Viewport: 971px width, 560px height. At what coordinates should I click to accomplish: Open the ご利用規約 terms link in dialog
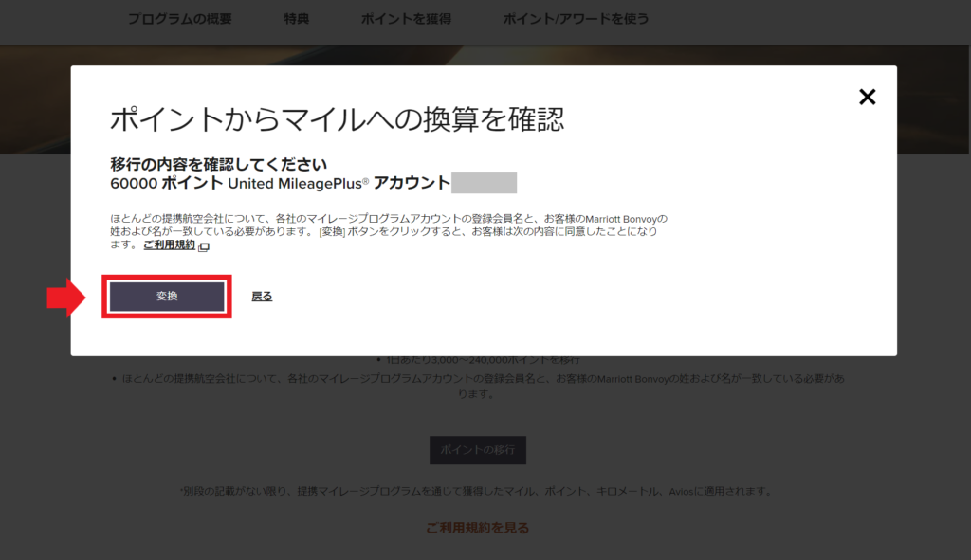(169, 245)
